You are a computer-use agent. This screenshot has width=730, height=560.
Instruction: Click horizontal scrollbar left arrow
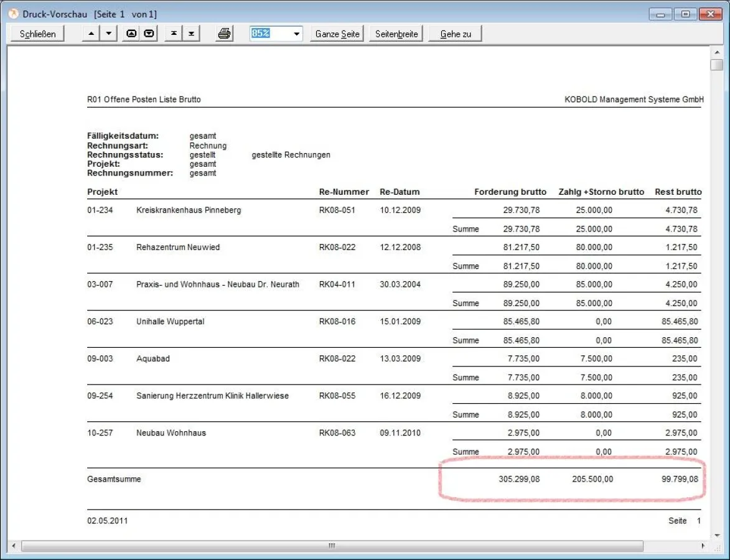pyautogui.click(x=14, y=546)
